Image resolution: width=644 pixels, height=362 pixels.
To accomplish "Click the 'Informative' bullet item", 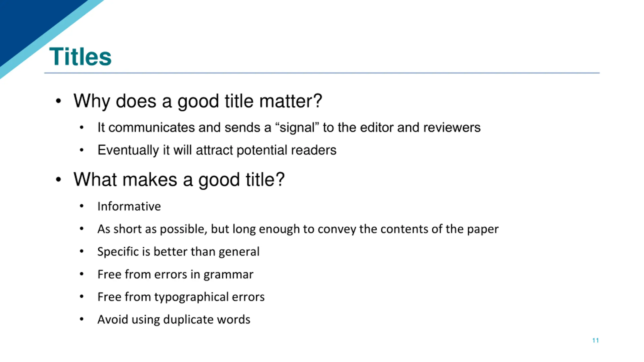I will [x=129, y=206].
